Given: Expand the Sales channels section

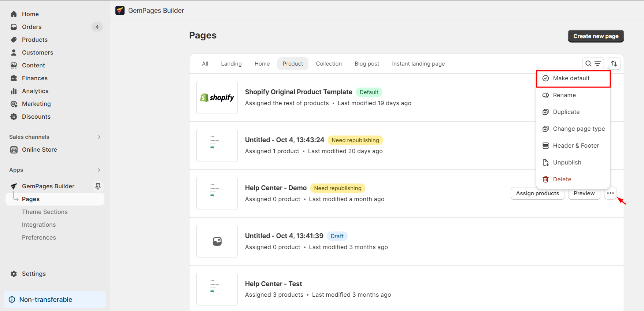Looking at the screenshot, I should point(99,137).
